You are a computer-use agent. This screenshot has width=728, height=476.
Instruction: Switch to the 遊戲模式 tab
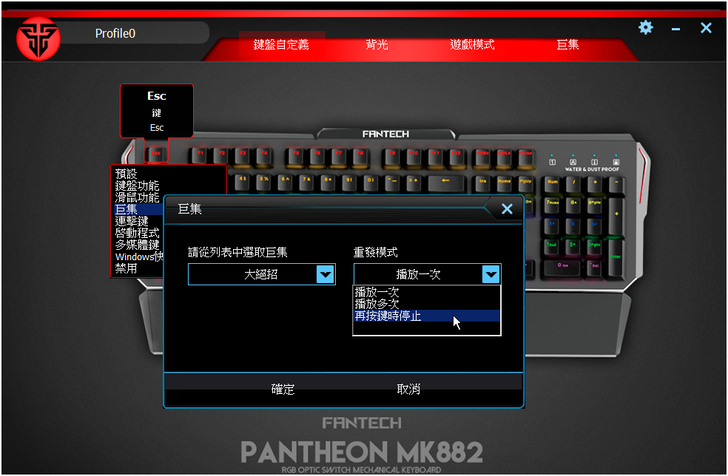[472, 45]
